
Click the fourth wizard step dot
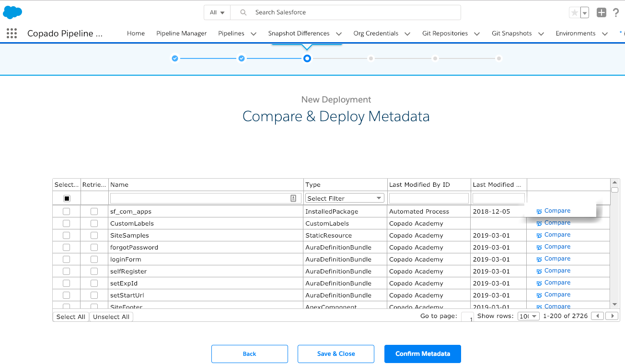pyautogui.click(x=371, y=58)
